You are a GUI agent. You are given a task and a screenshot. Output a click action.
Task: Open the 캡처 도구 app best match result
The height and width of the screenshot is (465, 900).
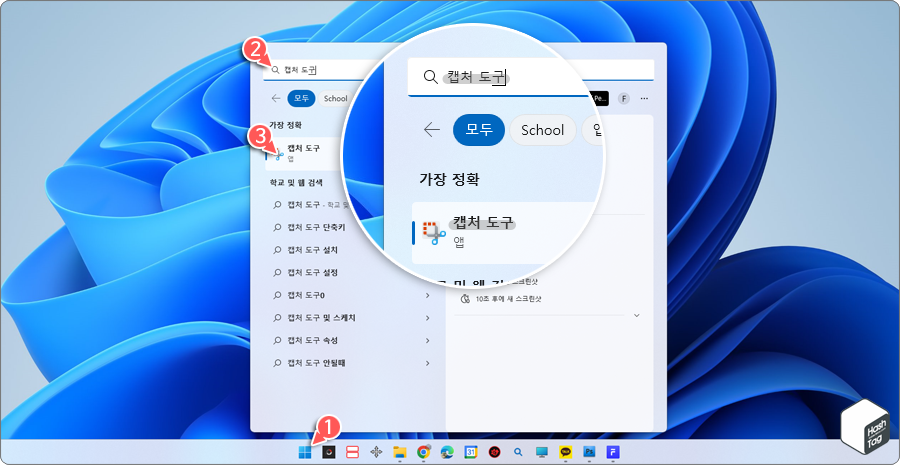[304, 153]
